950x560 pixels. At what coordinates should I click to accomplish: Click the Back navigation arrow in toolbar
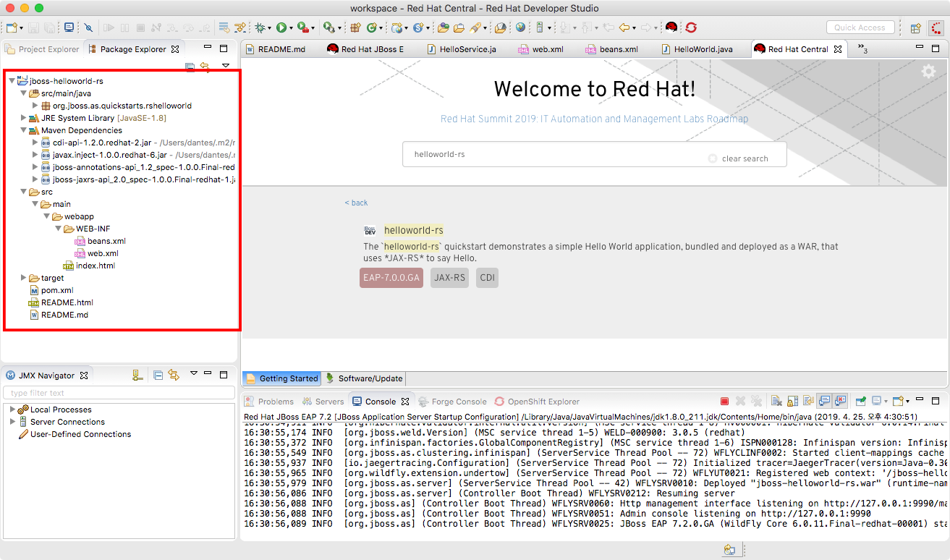click(624, 27)
